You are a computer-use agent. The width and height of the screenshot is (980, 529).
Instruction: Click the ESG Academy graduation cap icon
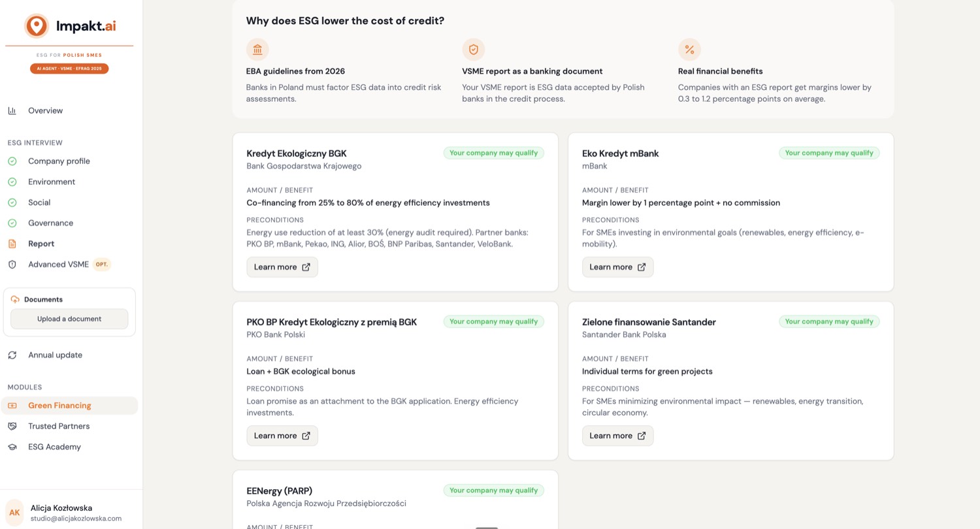12,447
